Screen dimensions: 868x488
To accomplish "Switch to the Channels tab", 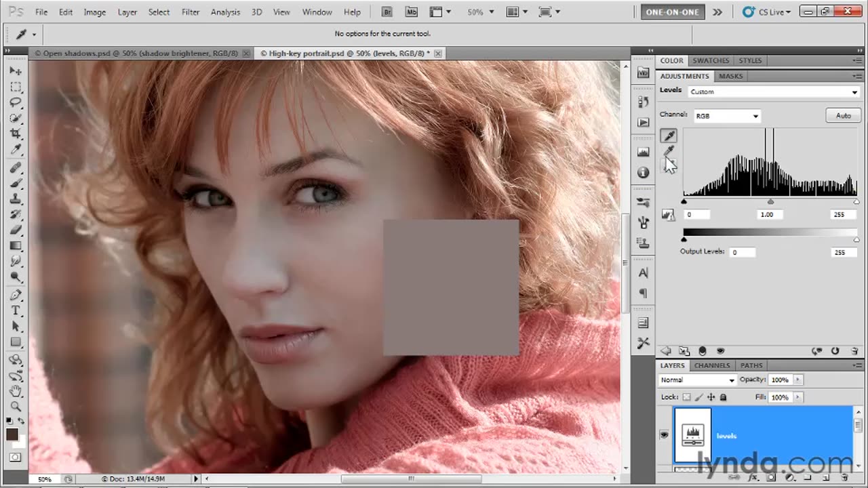I will pos(711,365).
